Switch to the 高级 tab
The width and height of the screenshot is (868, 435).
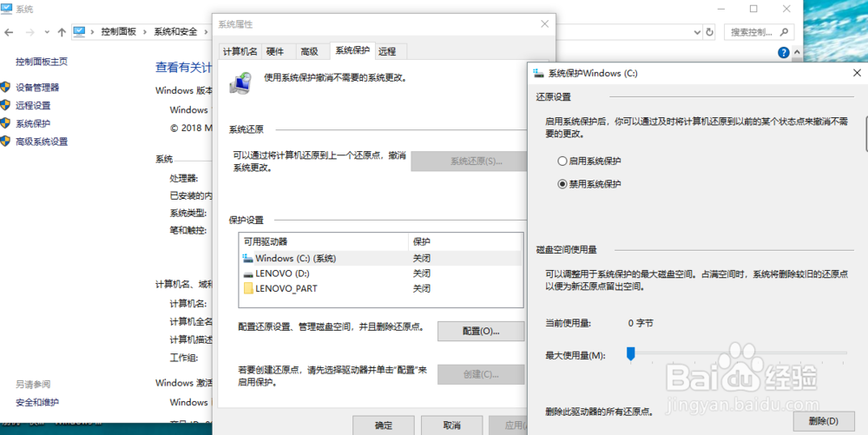pos(310,51)
